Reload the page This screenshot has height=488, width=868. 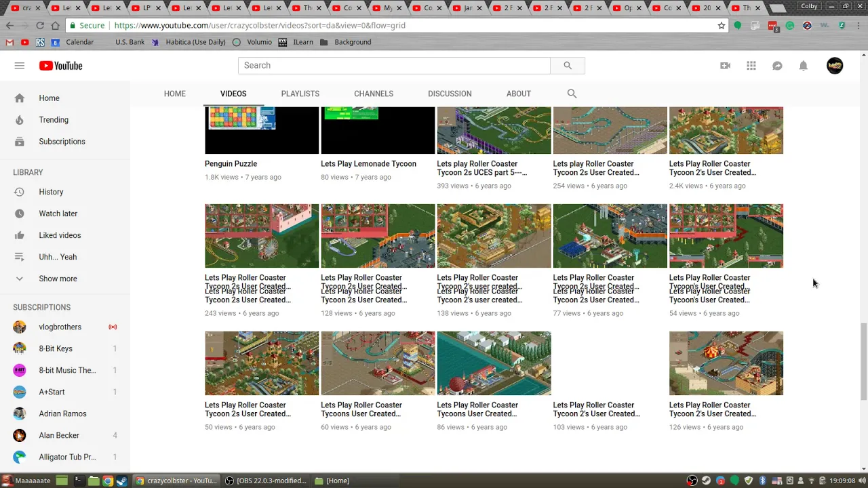[40, 25]
